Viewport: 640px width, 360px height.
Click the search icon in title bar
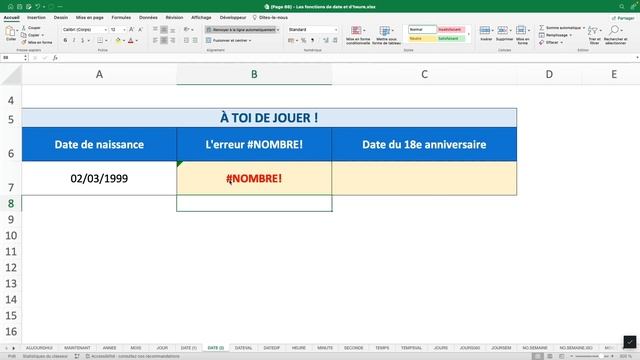tap(621, 7)
